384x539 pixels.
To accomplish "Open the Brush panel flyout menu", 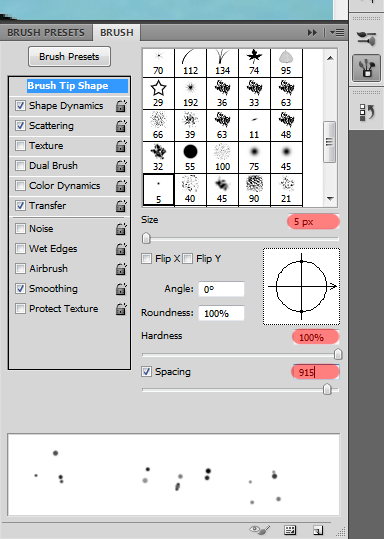I will [x=337, y=33].
